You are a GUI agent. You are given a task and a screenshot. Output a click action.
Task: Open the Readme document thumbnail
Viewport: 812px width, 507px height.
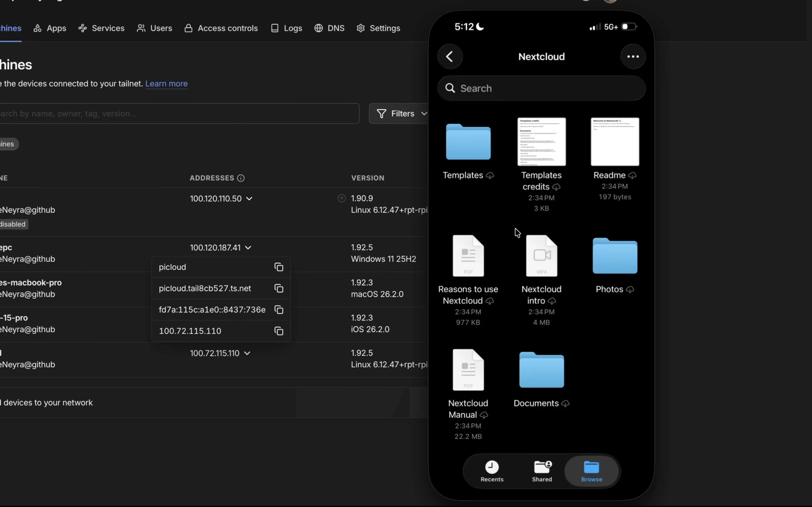point(615,141)
